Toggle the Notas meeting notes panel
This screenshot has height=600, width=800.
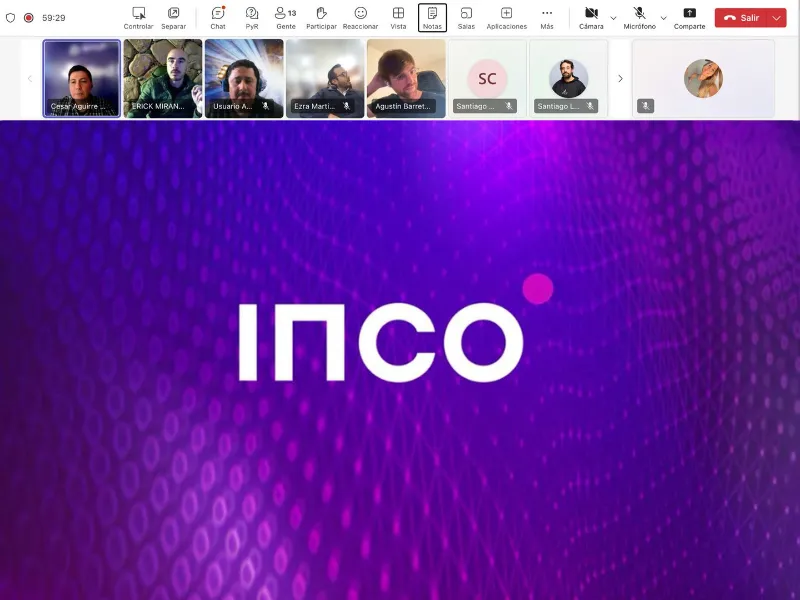(x=432, y=17)
